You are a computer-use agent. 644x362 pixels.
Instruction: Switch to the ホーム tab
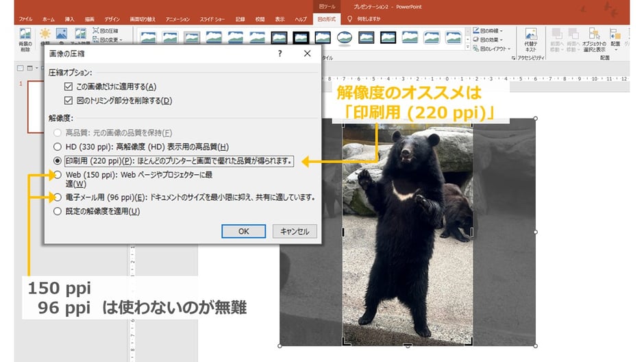tap(49, 19)
